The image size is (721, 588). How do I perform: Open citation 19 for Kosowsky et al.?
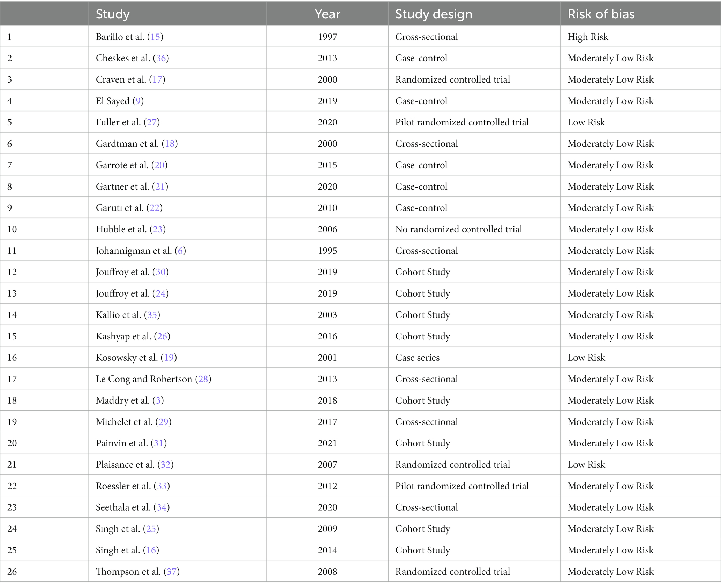click(169, 357)
